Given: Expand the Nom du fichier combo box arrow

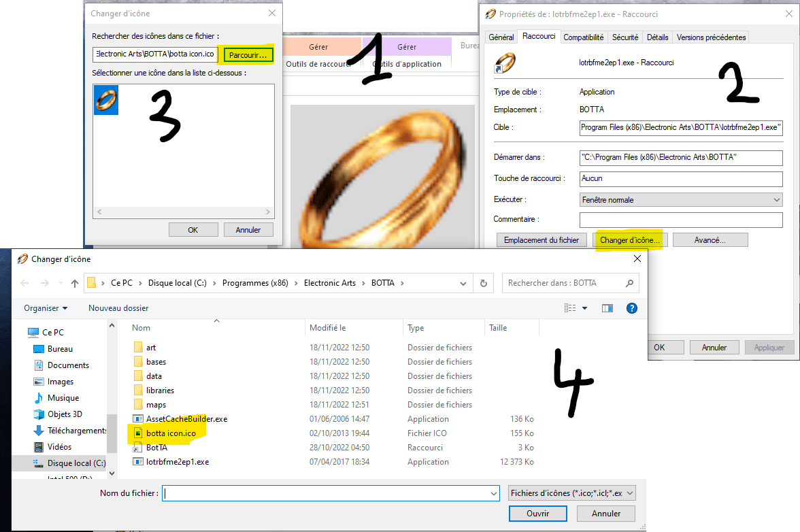Looking at the screenshot, I should point(493,493).
